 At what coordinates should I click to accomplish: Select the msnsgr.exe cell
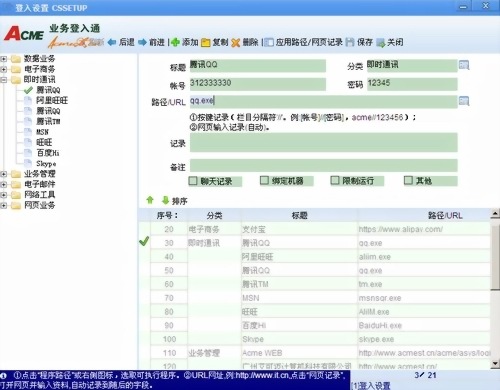pos(424,298)
